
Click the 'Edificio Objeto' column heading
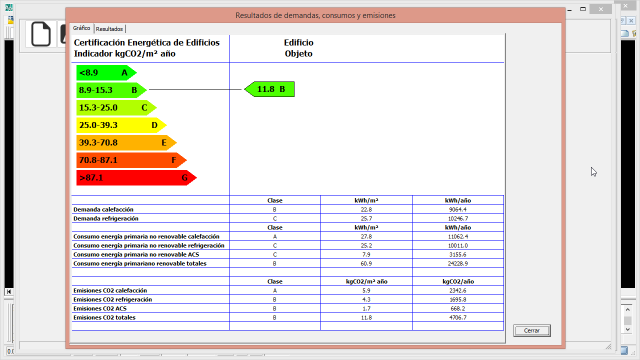[x=299, y=48]
